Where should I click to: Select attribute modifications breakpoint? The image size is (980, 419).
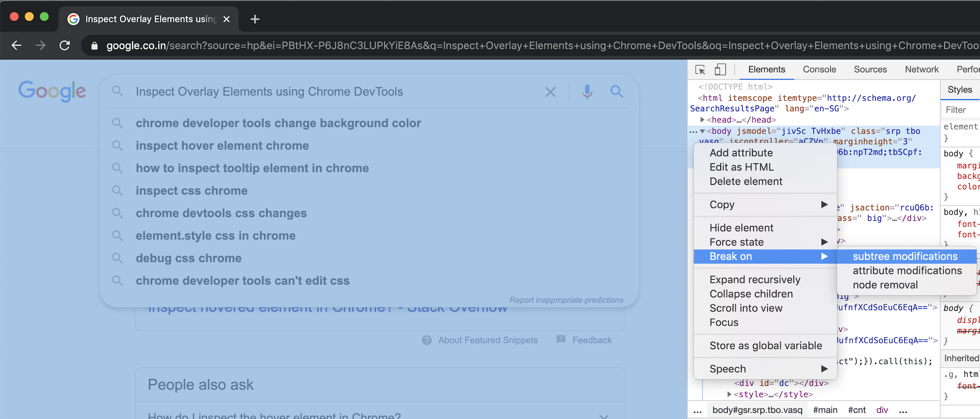pos(906,271)
